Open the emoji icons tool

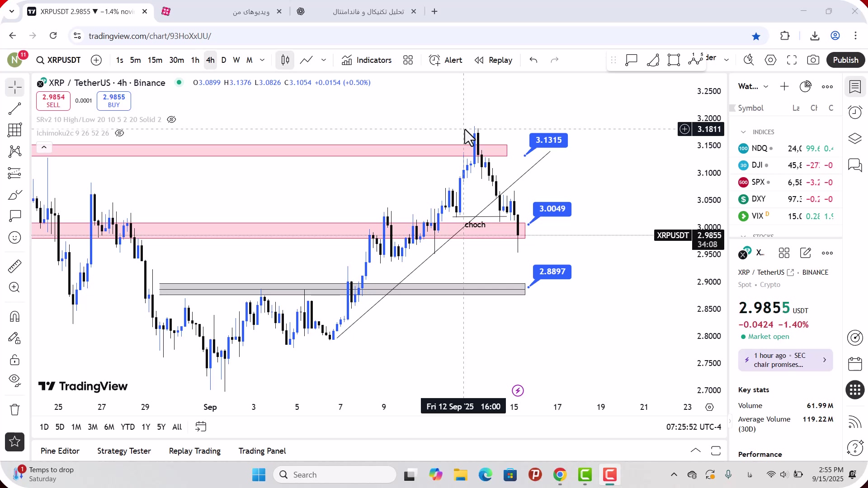click(14, 238)
